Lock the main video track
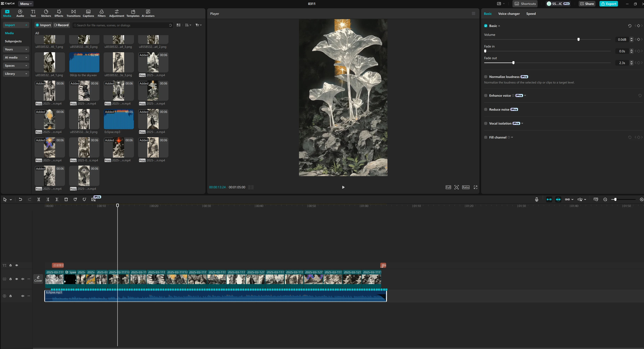Image resolution: width=644 pixels, height=349 pixels. click(x=10, y=279)
